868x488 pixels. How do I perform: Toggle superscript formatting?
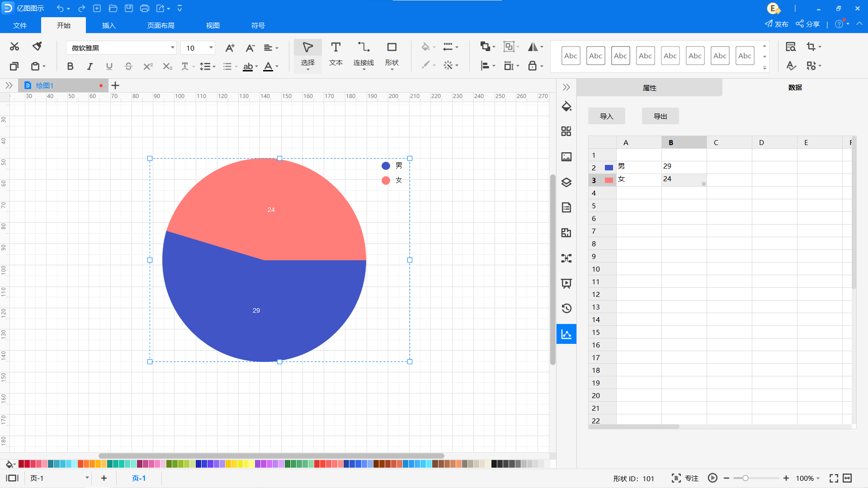click(148, 66)
